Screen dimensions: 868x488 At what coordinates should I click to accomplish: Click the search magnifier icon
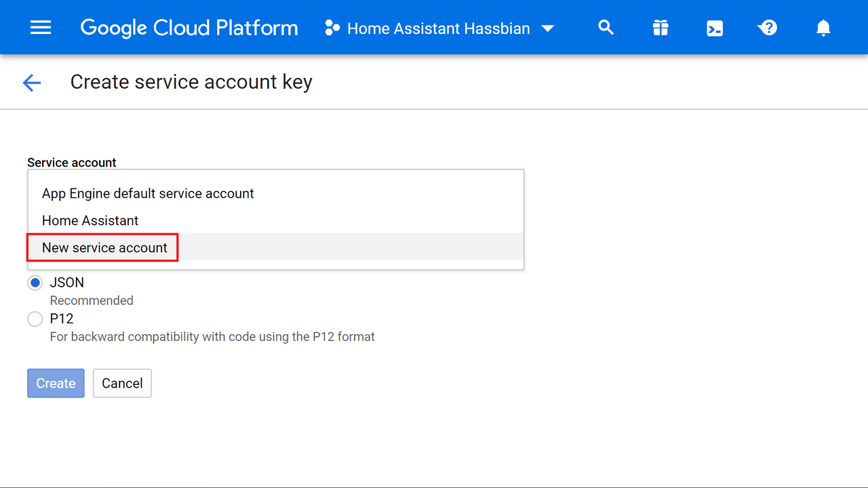tap(606, 28)
